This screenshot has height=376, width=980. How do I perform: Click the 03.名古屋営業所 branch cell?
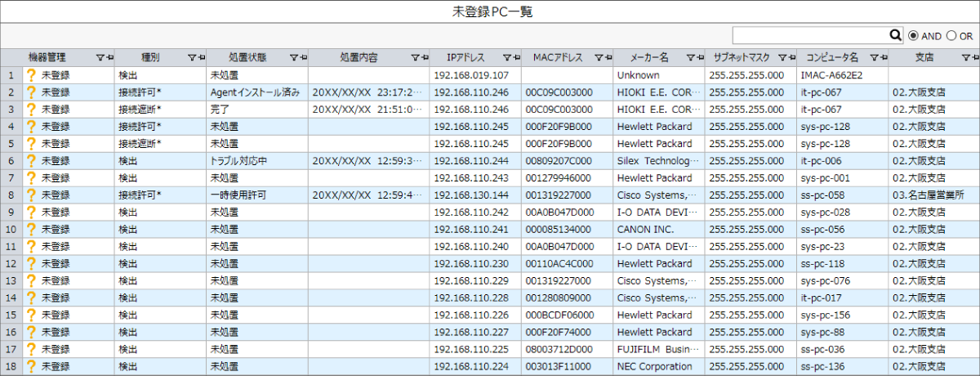click(x=934, y=195)
